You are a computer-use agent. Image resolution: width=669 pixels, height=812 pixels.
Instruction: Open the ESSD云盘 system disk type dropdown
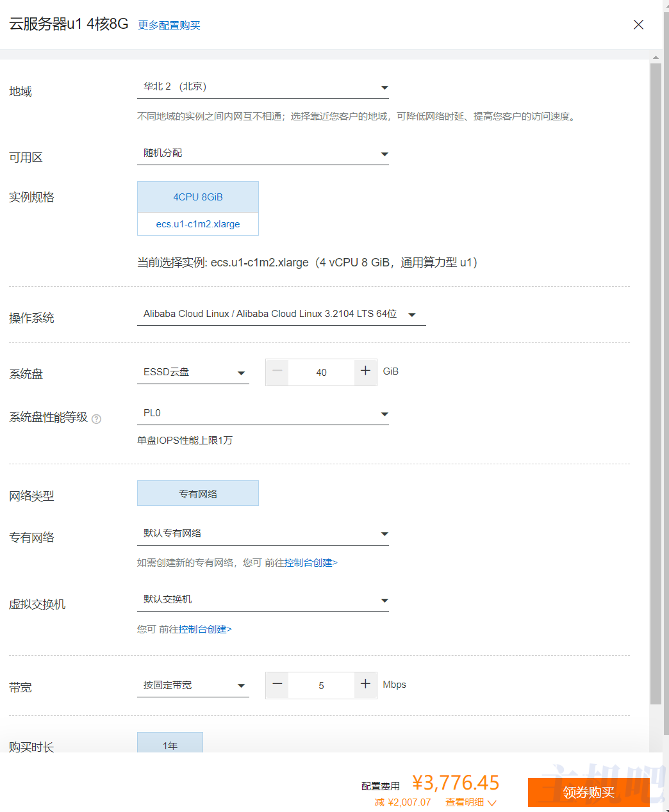point(193,373)
